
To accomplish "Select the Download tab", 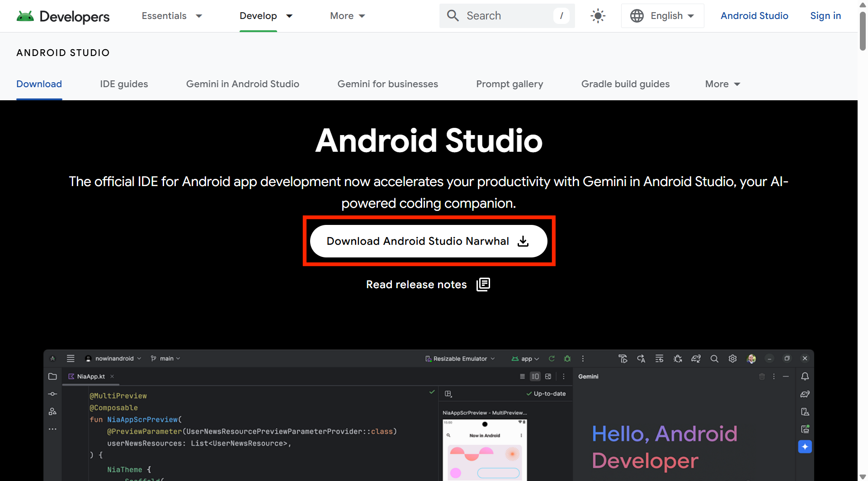I will (x=39, y=84).
